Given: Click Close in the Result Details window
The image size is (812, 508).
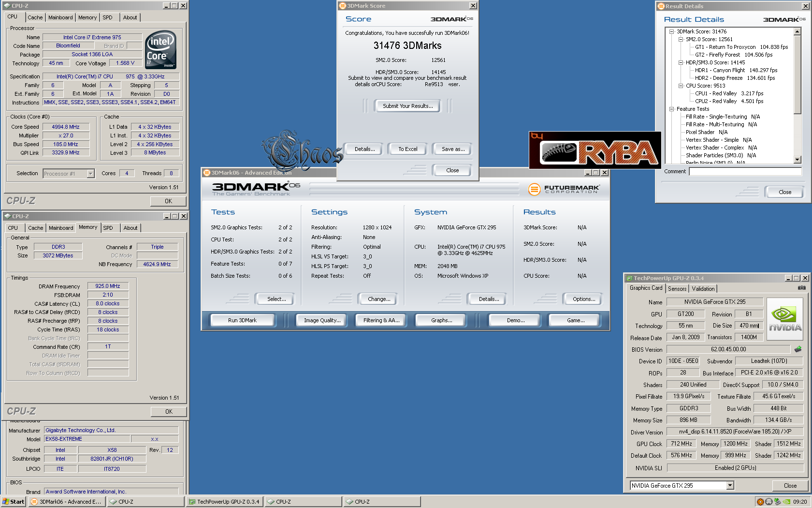Looking at the screenshot, I should point(784,192).
